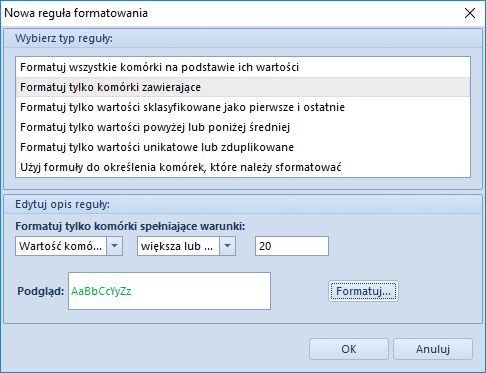486x373 pixels.
Task: Pick 'Formatuj tylko wartości unikatowe lub zduplikowane'
Action: click(x=243, y=147)
